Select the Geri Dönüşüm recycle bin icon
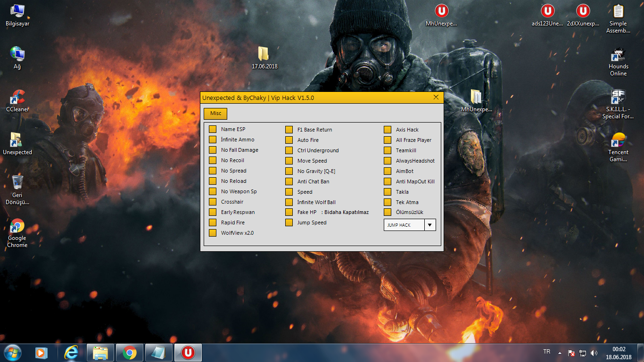Viewport: 644px width, 362px height. tap(17, 189)
